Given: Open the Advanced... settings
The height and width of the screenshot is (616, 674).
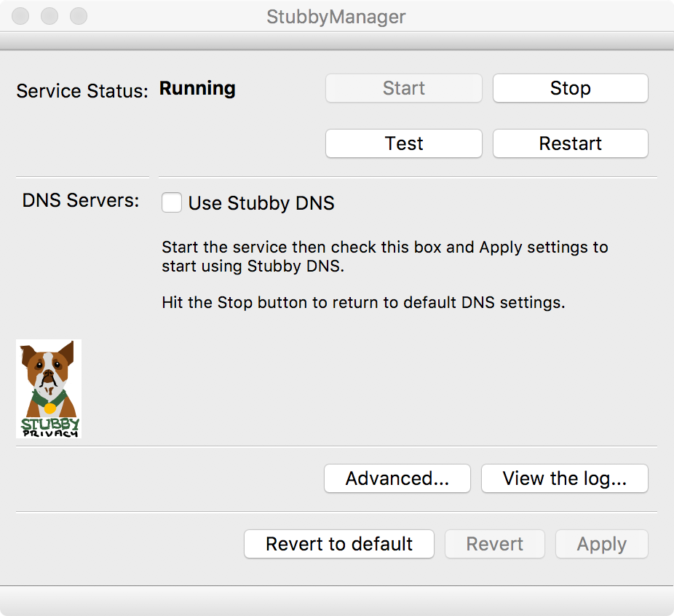Looking at the screenshot, I should tap(397, 478).
